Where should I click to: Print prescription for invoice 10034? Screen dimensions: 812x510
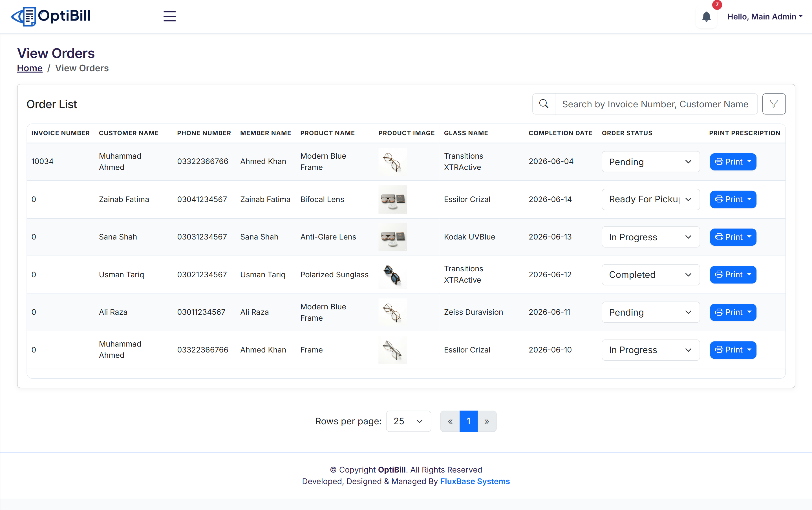tap(733, 162)
